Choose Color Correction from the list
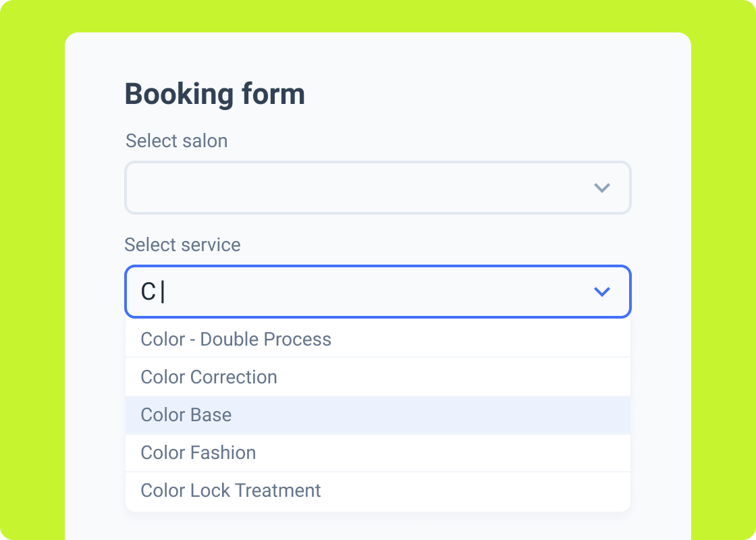Image resolution: width=756 pixels, height=540 pixels. click(x=209, y=377)
